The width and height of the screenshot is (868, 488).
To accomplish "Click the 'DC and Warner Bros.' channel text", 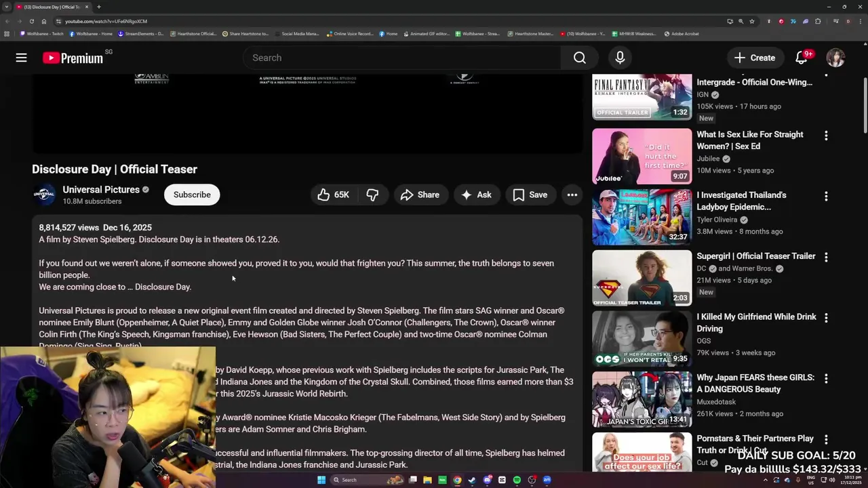I will click(734, 268).
